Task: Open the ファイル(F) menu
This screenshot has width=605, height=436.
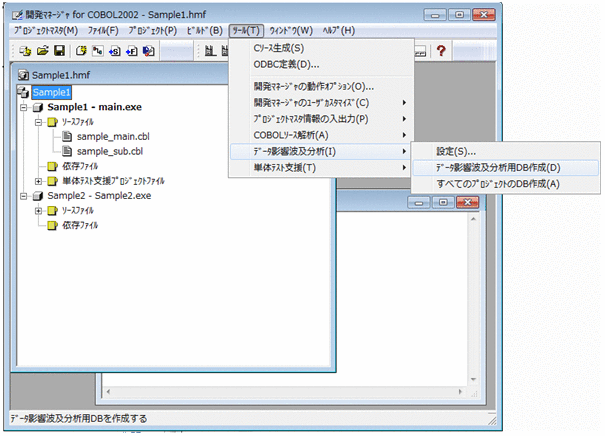Action: pos(103,30)
